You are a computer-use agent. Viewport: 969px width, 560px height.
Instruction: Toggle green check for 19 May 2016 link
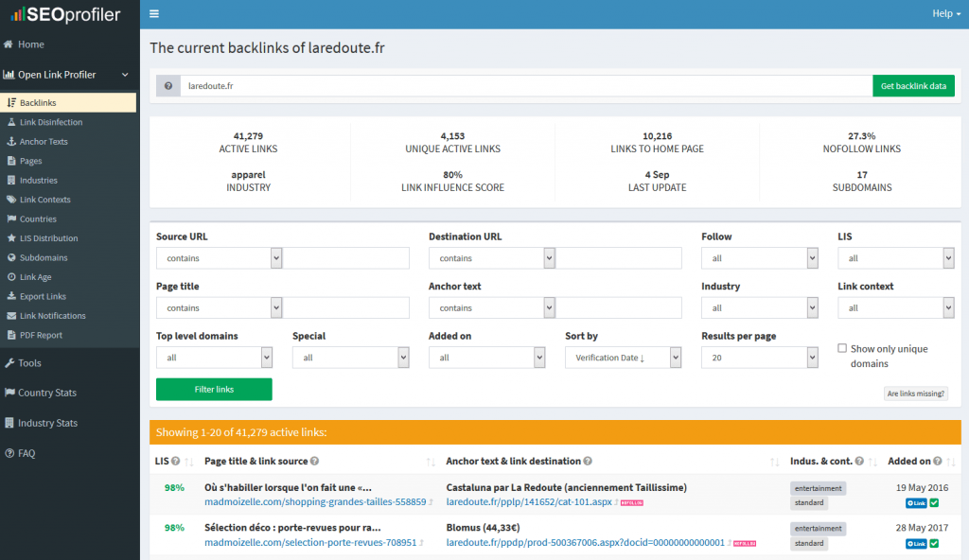[934, 503]
